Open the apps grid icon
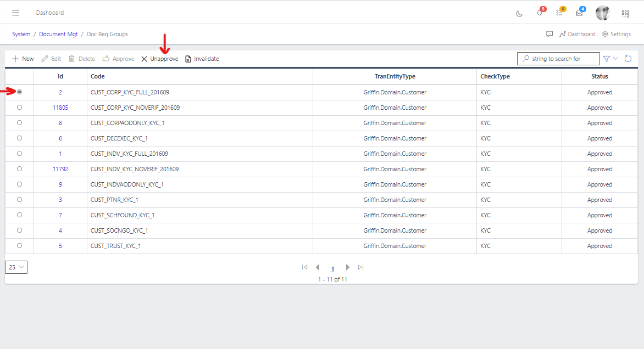Screen dimensions: 644x349 click(x=625, y=14)
